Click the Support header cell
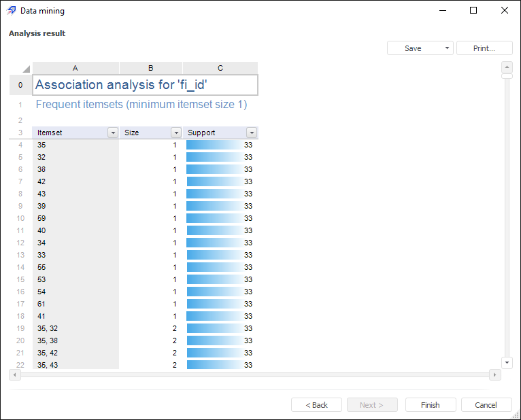 220,133
